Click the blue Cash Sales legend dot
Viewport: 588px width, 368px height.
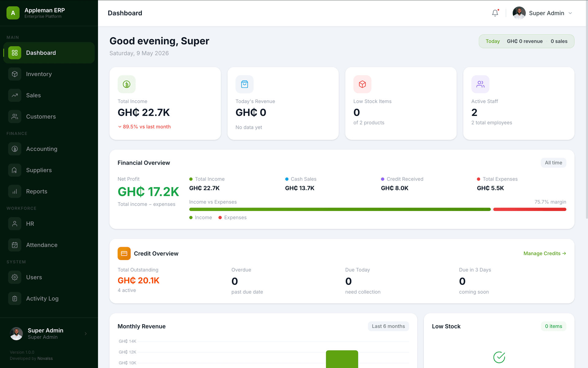tap(287, 179)
